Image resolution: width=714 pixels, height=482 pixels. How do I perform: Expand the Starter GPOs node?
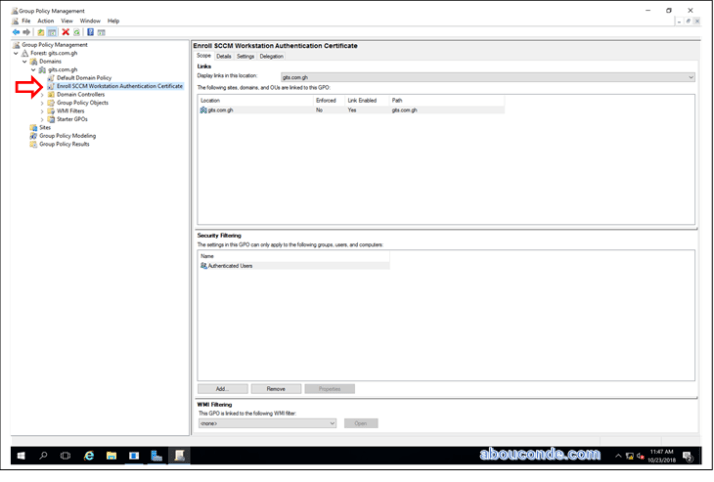coord(42,119)
